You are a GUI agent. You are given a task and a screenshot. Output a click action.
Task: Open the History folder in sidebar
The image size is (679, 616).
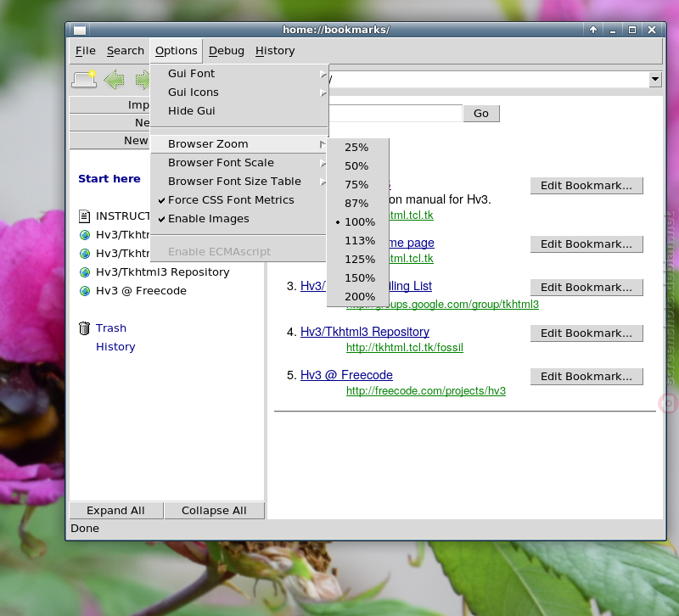pyautogui.click(x=115, y=347)
